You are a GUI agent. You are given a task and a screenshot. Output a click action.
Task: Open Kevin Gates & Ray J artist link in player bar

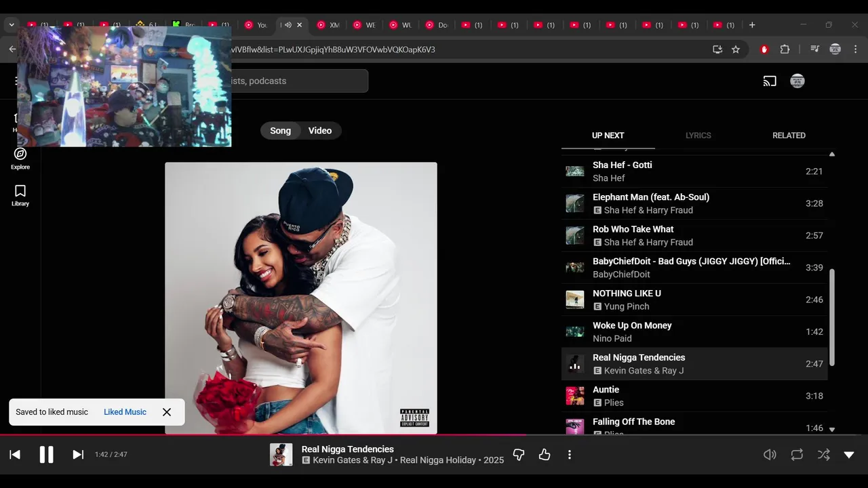353,460
